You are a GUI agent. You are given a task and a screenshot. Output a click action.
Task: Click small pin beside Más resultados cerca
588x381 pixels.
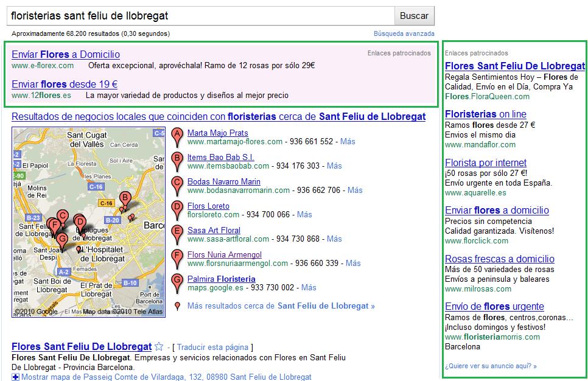click(x=177, y=306)
